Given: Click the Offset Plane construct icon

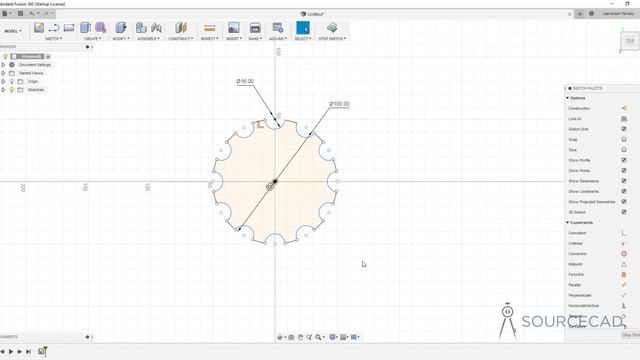Looking at the screenshot, I should coord(181,28).
